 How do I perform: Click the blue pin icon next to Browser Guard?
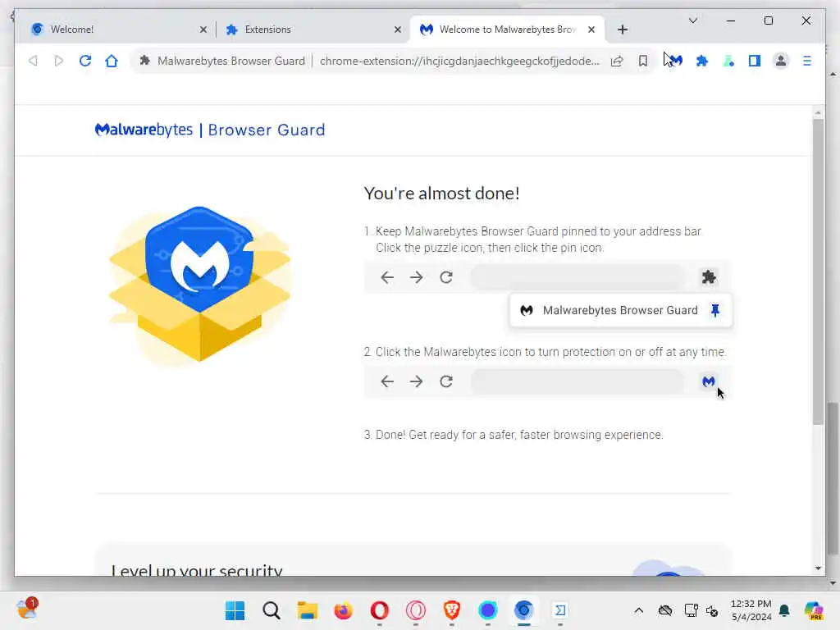click(x=715, y=310)
